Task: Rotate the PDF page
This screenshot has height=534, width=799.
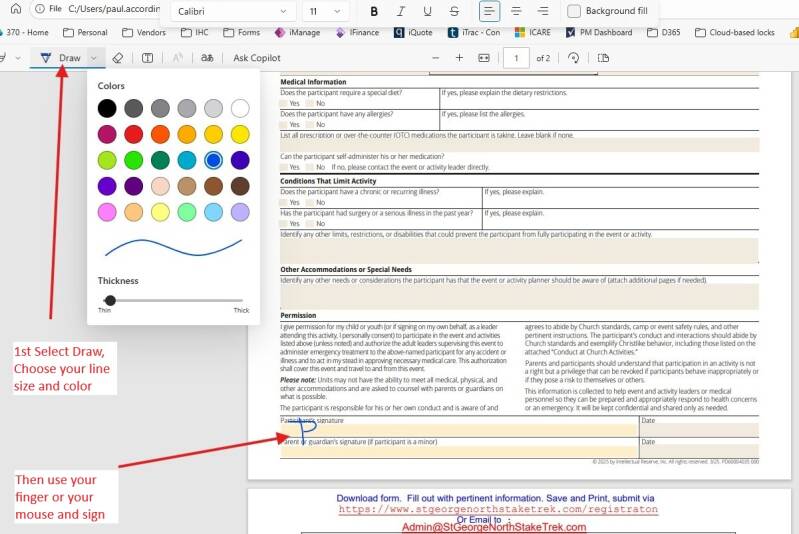Action: coord(573,58)
